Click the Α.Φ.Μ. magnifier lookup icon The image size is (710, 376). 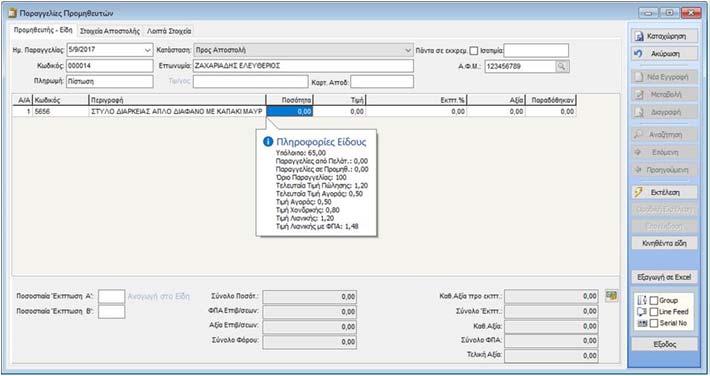pos(562,67)
